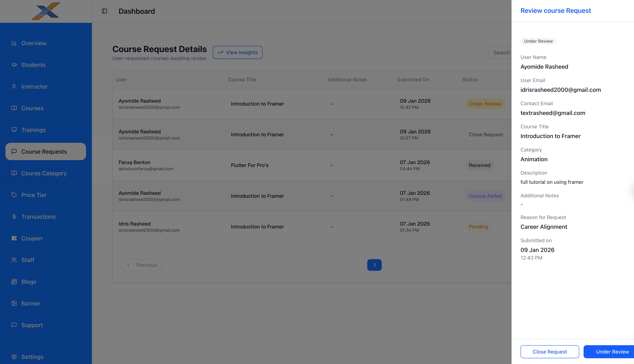Click the Instructor person icon

(14, 87)
